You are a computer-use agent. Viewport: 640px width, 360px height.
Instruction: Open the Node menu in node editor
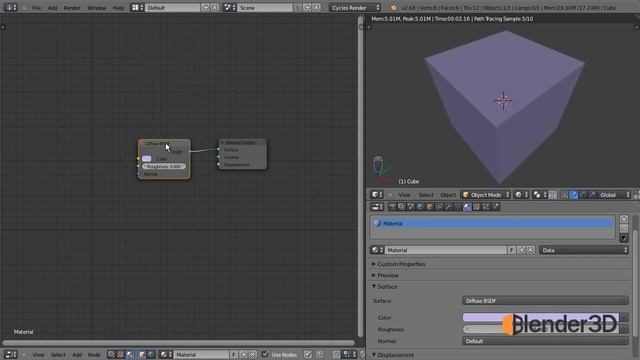(93, 355)
